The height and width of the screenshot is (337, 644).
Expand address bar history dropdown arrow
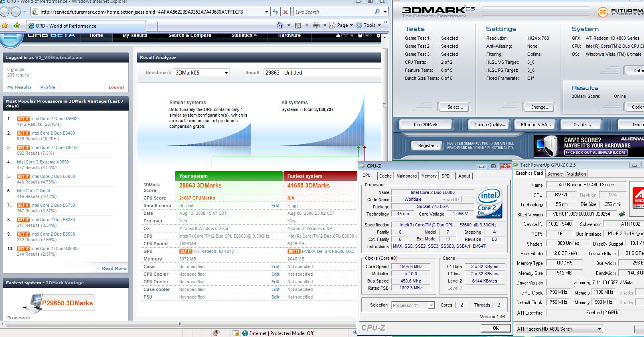pyautogui.click(x=267, y=12)
